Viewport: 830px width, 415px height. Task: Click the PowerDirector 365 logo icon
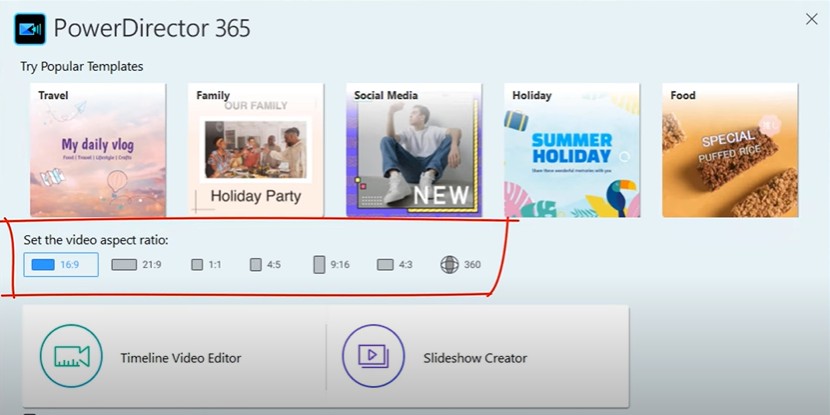30,29
